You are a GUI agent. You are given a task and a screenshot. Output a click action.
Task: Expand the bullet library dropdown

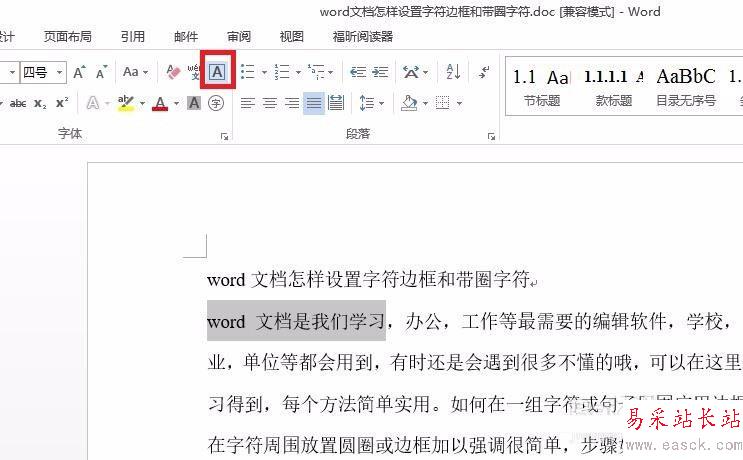tap(264, 72)
